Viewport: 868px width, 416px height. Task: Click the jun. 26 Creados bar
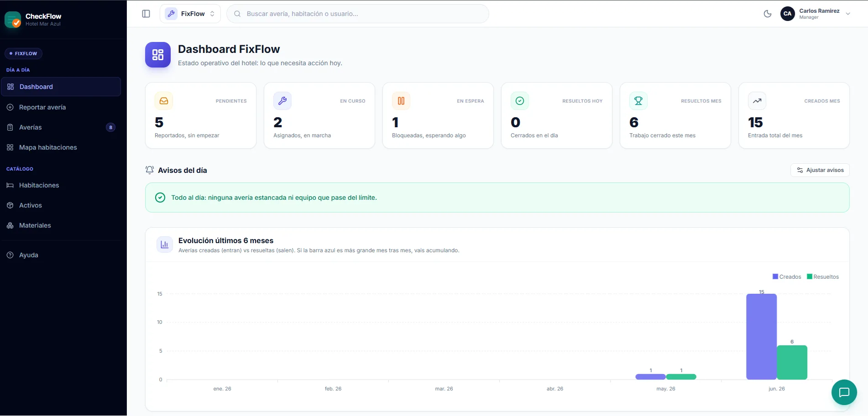point(761,337)
